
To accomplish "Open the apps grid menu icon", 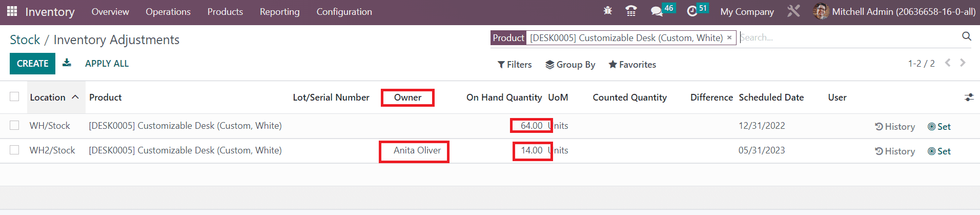I will (x=12, y=11).
